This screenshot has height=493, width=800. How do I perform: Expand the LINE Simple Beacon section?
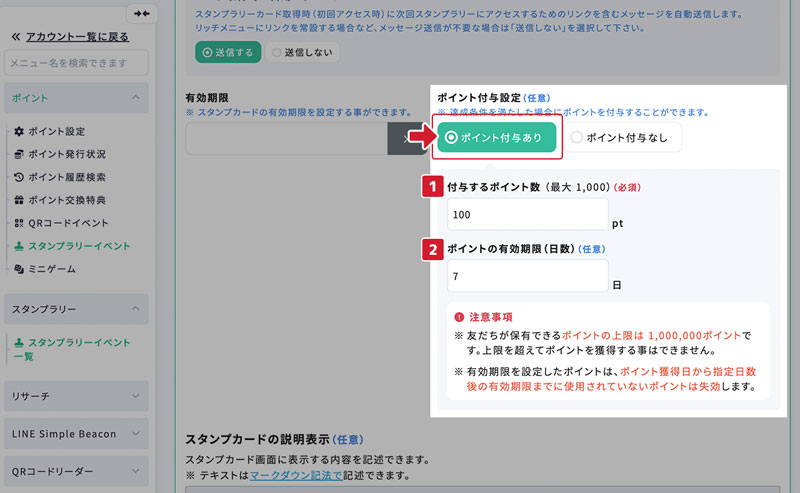135,434
